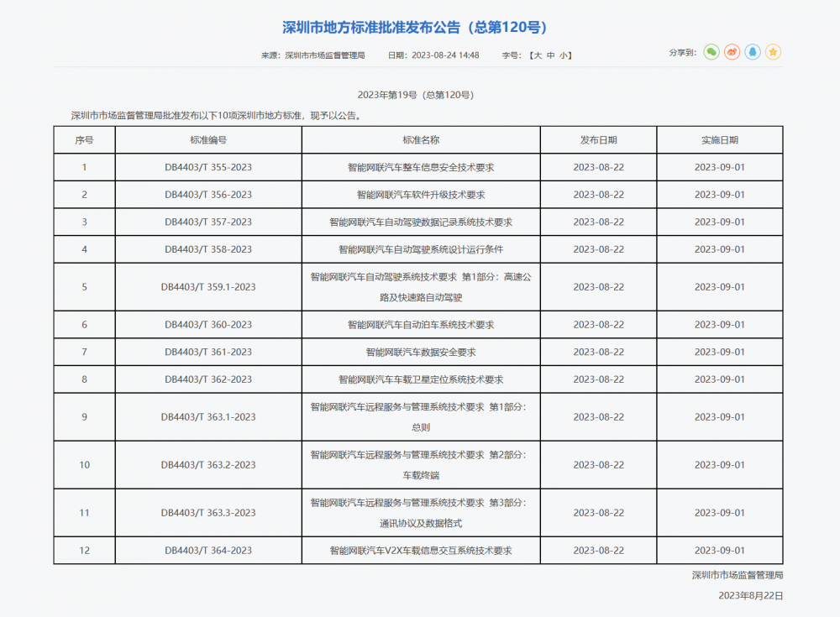Click the date 2023-08-24 14:48
The width and height of the screenshot is (840, 617).
click(x=445, y=55)
